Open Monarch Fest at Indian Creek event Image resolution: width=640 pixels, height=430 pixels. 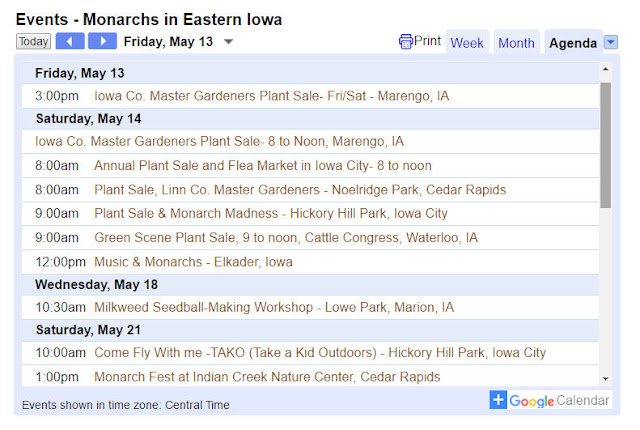pyautogui.click(x=267, y=377)
